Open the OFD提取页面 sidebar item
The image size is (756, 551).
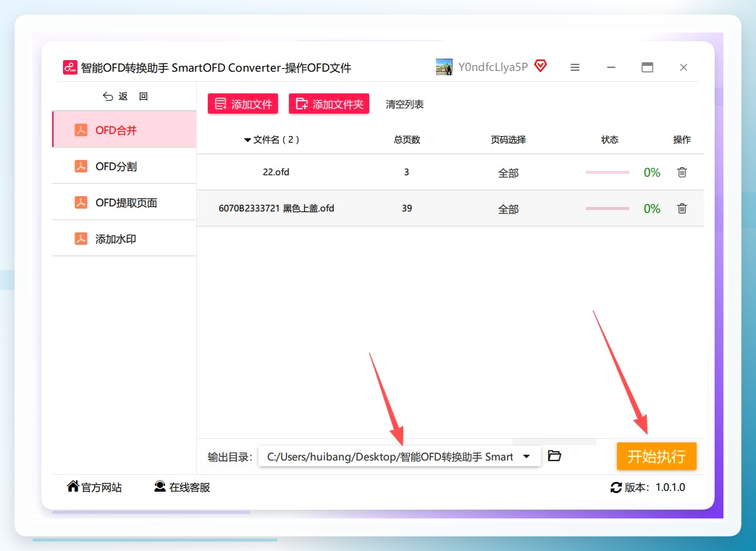125,203
